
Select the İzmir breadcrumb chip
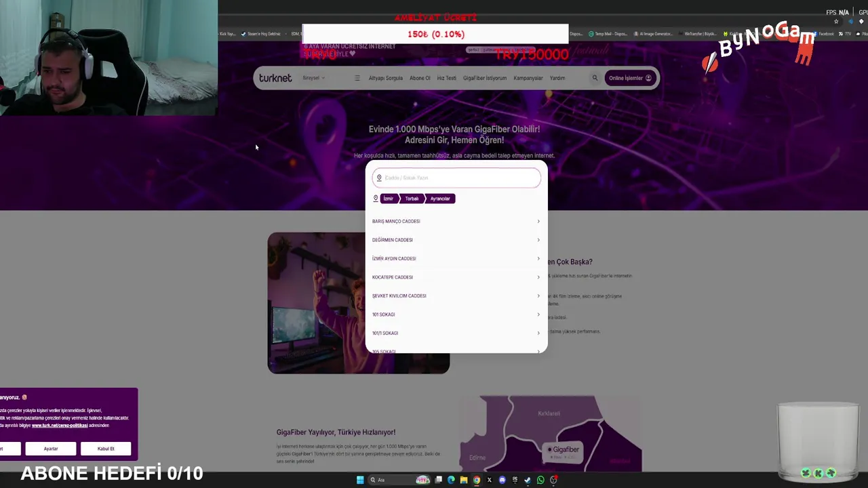[x=388, y=199]
